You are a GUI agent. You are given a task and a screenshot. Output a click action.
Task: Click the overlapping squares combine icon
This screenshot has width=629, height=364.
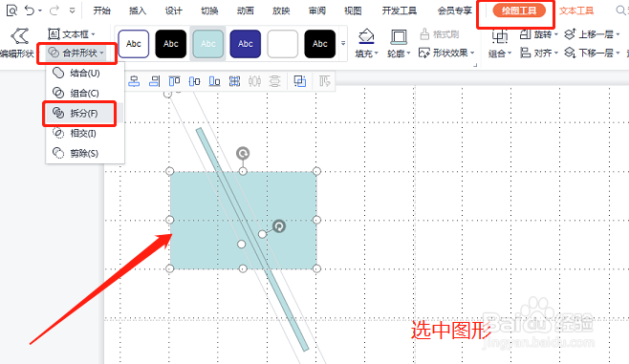[299, 81]
